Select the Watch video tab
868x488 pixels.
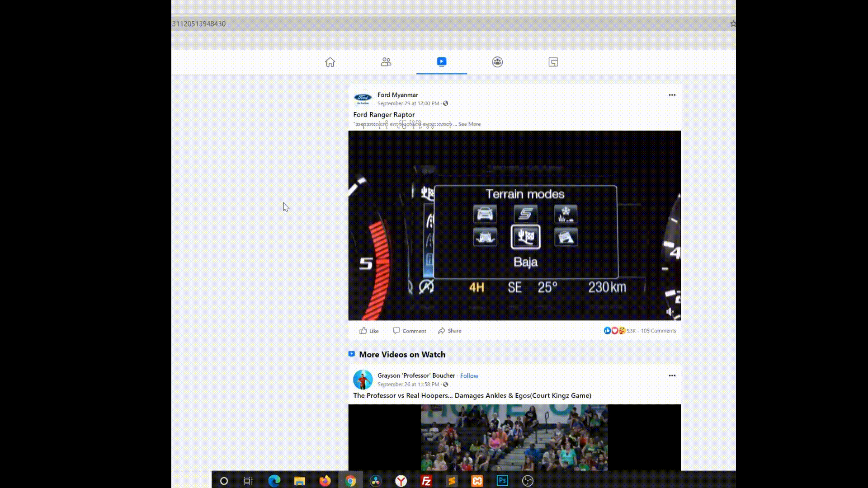(x=442, y=61)
